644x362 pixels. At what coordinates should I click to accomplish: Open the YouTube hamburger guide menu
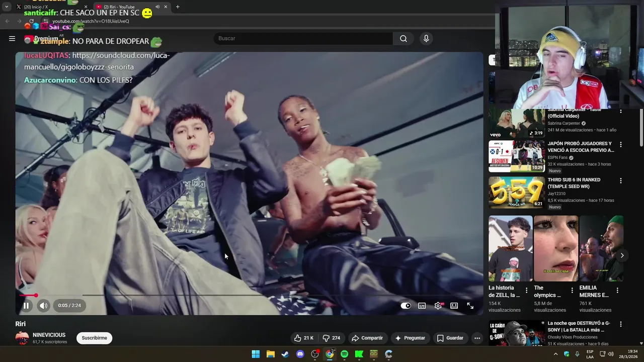[12, 38]
